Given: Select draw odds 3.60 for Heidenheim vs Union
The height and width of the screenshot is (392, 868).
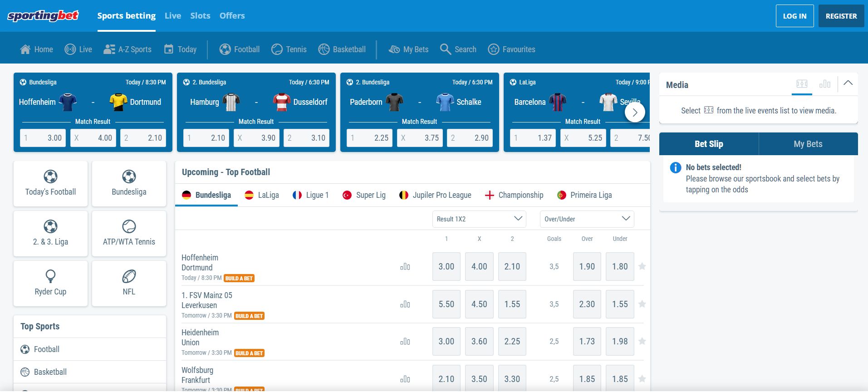Looking at the screenshot, I should pyautogui.click(x=479, y=342).
